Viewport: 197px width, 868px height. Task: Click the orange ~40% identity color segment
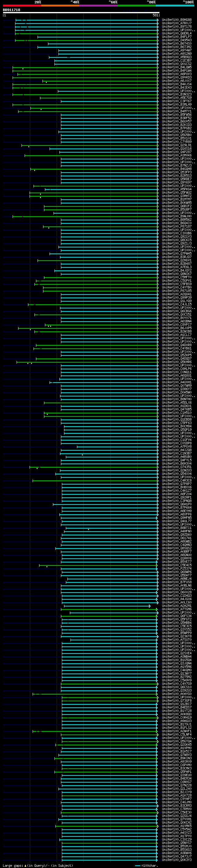tap(60, 6)
